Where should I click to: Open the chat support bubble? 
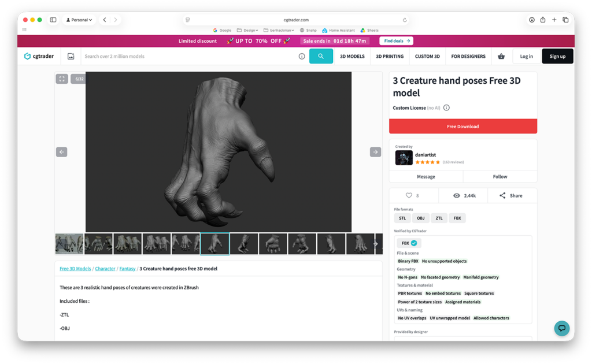(562, 328)
